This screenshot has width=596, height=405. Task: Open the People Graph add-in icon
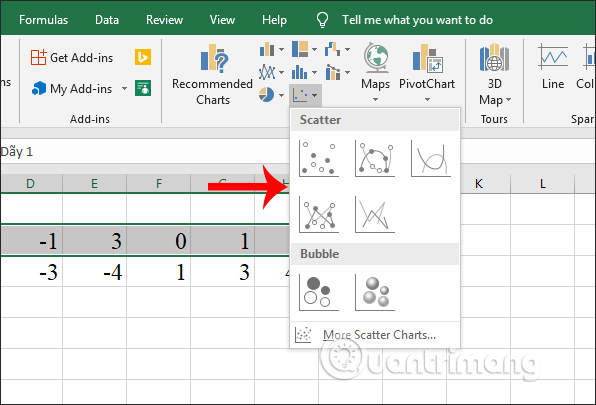(143, 88)
